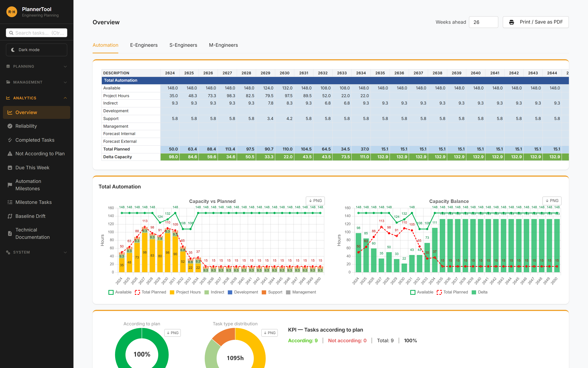Open Technical Documentation page

[36, 233]
